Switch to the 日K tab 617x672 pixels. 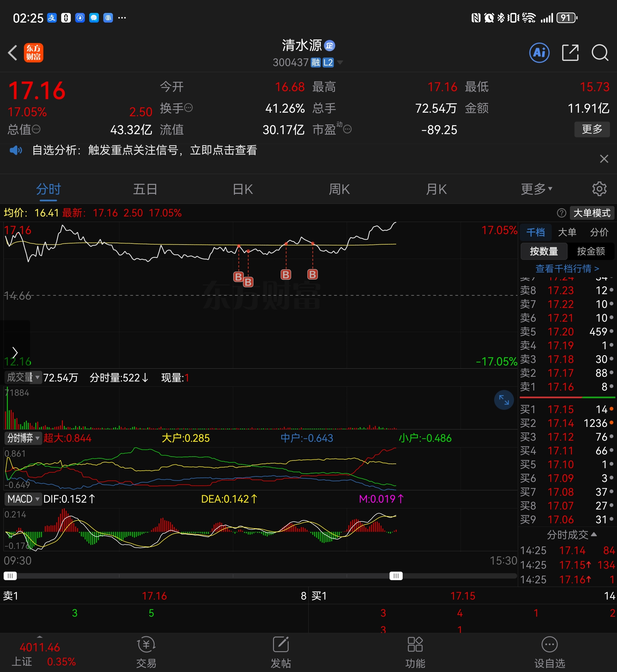point(243,189)
